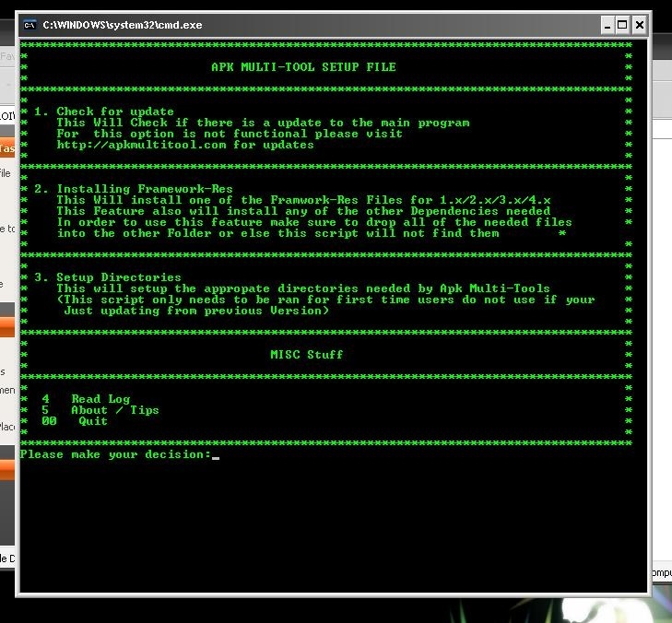The height and width of the screenshot is (623, 672).
Task: Click the 'MISC Stuff' heading
Action: click(x=306, y=354)
